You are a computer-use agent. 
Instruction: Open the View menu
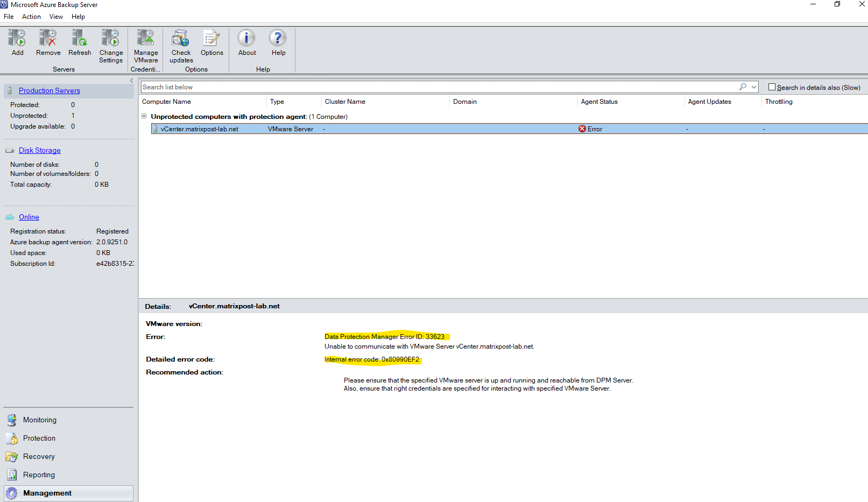56,17
